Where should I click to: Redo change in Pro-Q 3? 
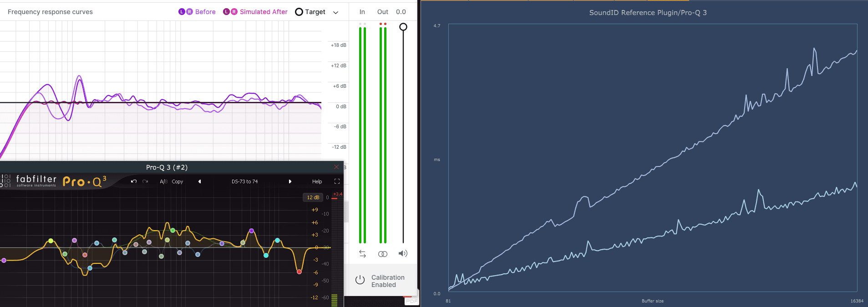(145, 181)
